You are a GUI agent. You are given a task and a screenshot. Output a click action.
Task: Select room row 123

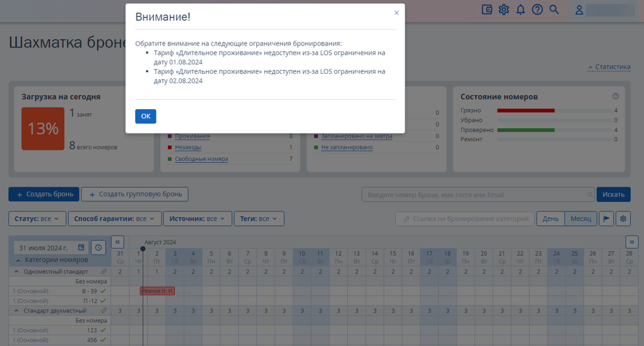59,330
